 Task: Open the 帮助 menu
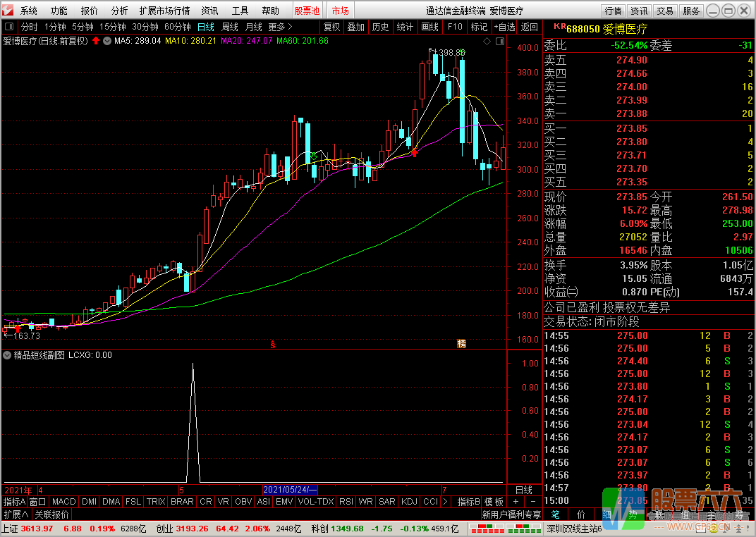pos(271,11)
